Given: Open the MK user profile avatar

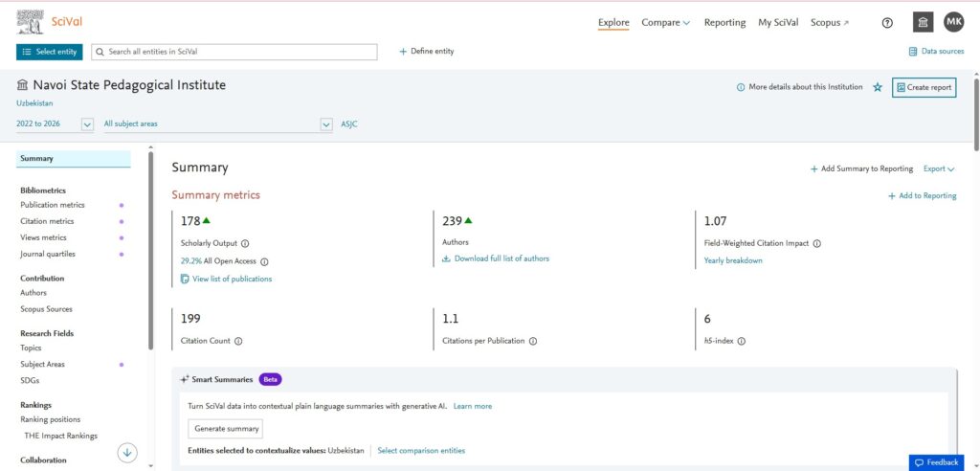Looking at the screenshot, I should (953, 22).
